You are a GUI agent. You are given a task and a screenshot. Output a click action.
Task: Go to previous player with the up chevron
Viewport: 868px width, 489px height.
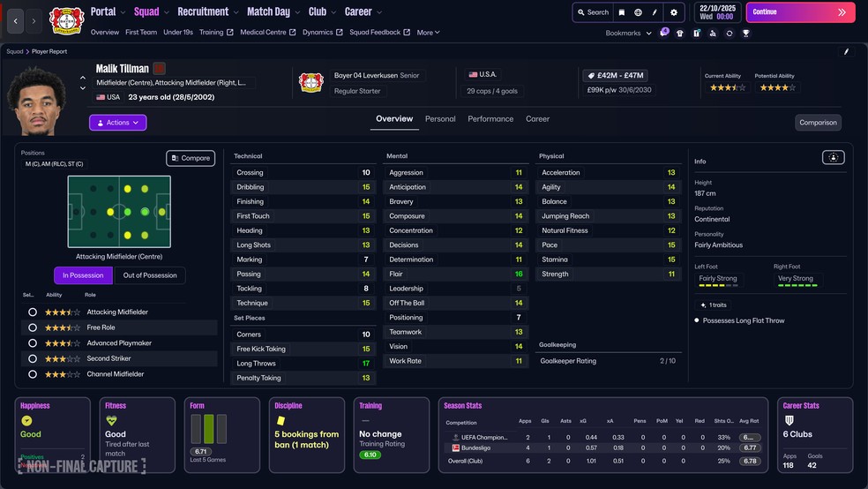pos(83,78)
